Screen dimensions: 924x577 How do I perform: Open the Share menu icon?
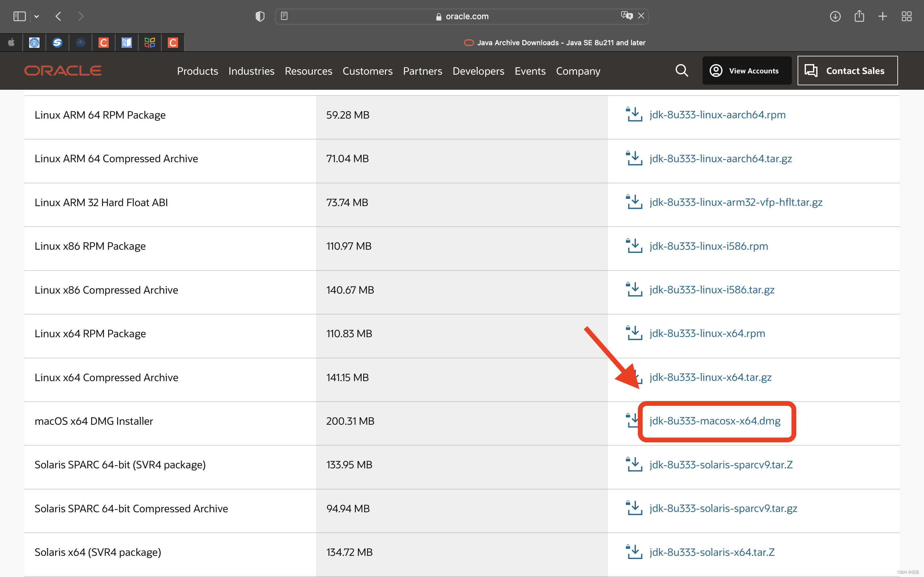(x=859, y=16)
